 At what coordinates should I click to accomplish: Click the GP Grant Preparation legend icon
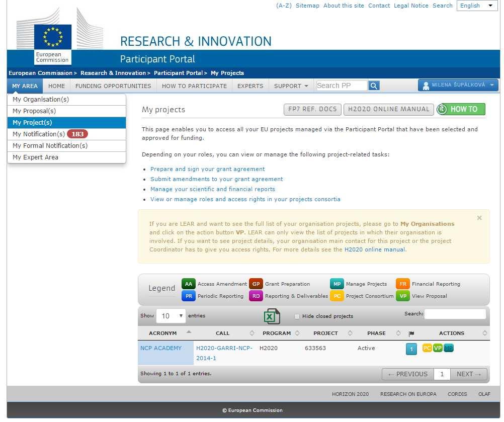256,284
